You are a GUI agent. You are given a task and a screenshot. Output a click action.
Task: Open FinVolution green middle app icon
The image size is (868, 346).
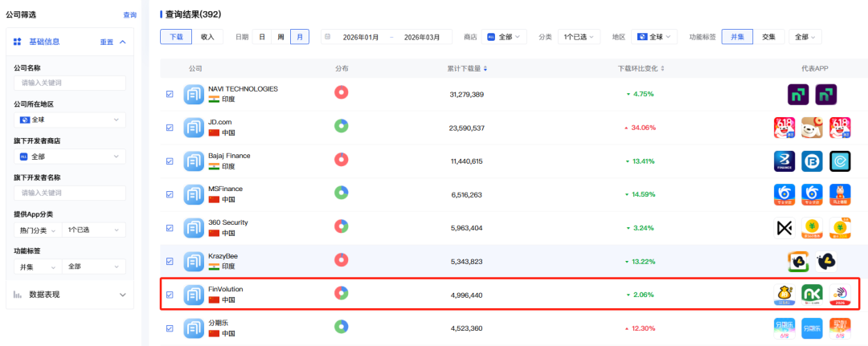point(812,295)
